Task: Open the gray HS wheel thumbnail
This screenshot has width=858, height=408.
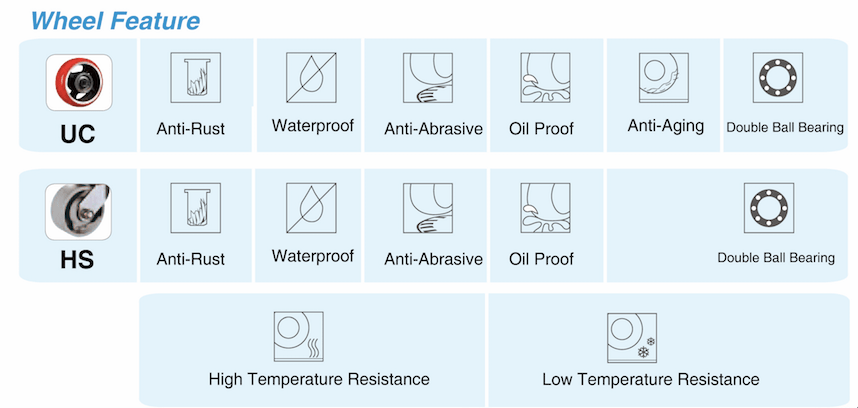Action: [78, 210]
